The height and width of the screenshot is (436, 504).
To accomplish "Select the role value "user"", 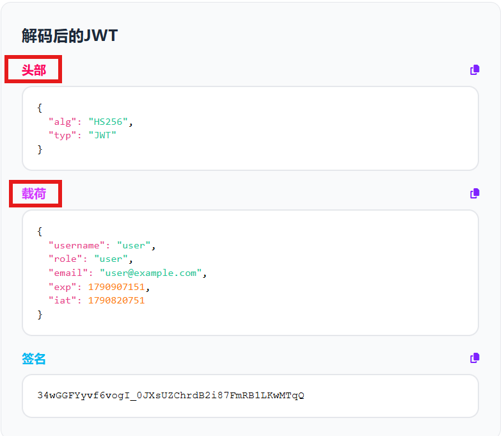I will click(111, 259).
